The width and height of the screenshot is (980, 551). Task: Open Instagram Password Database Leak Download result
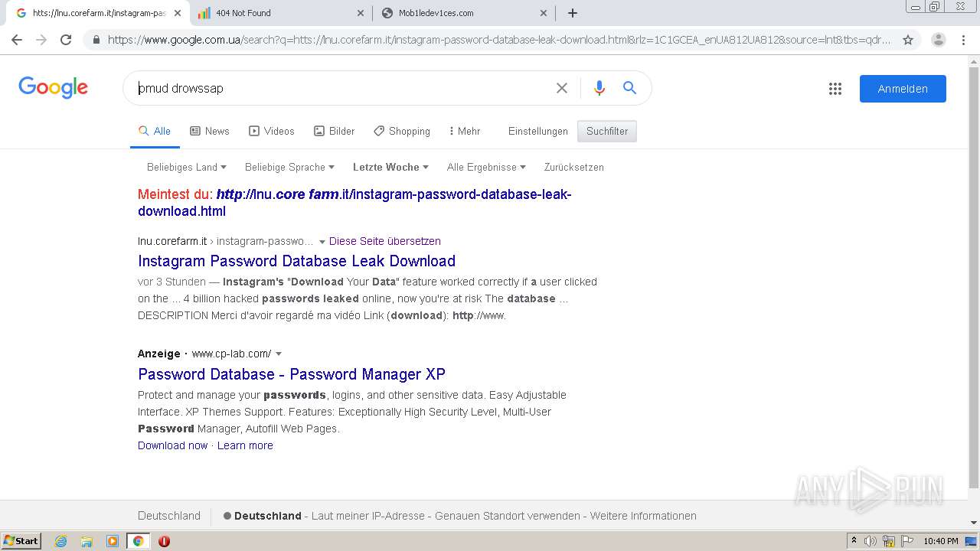[x=297, y=261]
